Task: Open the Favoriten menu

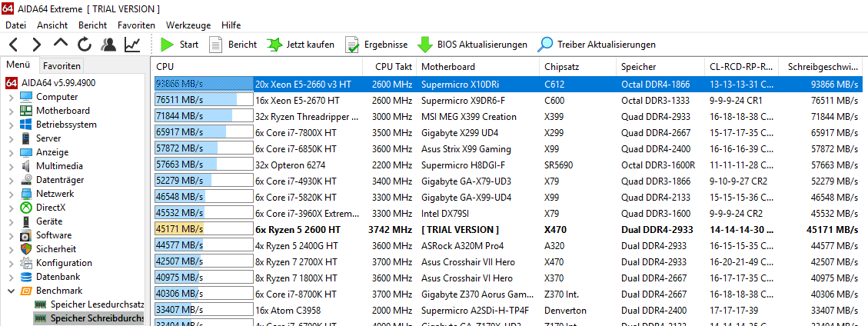Action: [x=136, y=25]
